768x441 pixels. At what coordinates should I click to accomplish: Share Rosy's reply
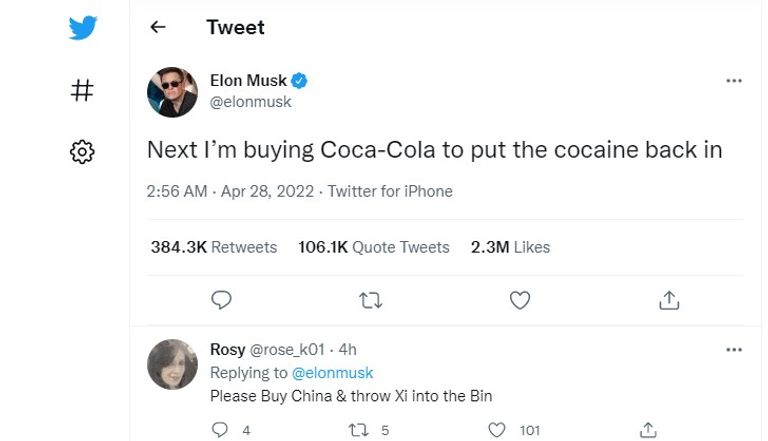648,430
